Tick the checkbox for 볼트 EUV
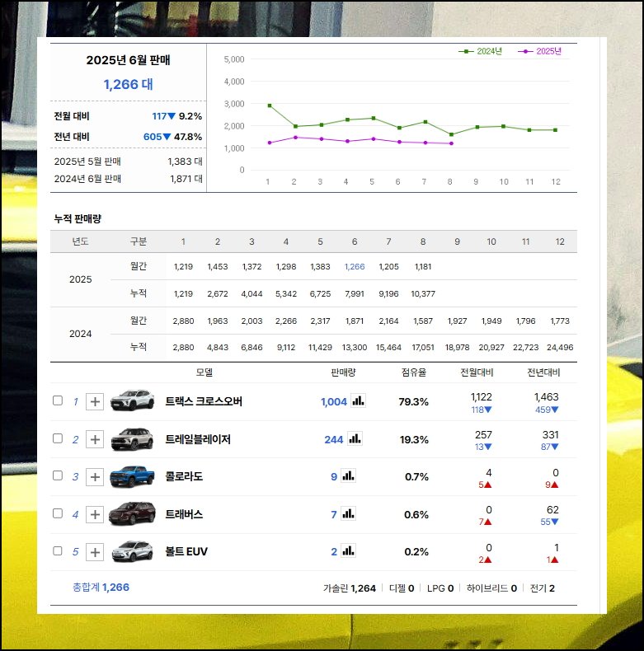Image resolution: width=644 pixels, height=651 pixels. (58, 551)
